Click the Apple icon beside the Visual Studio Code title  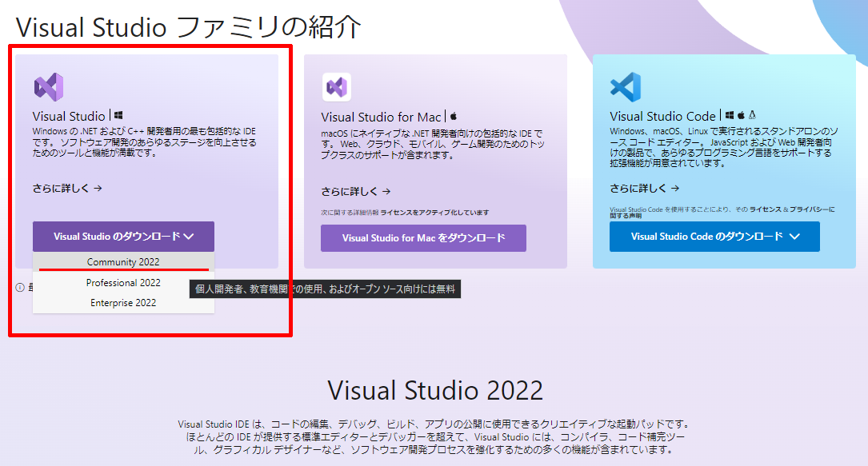(741, 115)
